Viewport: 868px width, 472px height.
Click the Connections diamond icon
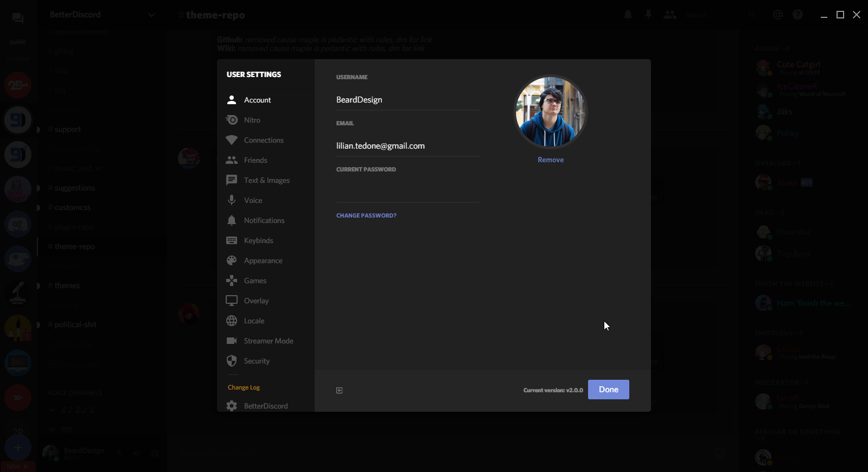point(232,140)
